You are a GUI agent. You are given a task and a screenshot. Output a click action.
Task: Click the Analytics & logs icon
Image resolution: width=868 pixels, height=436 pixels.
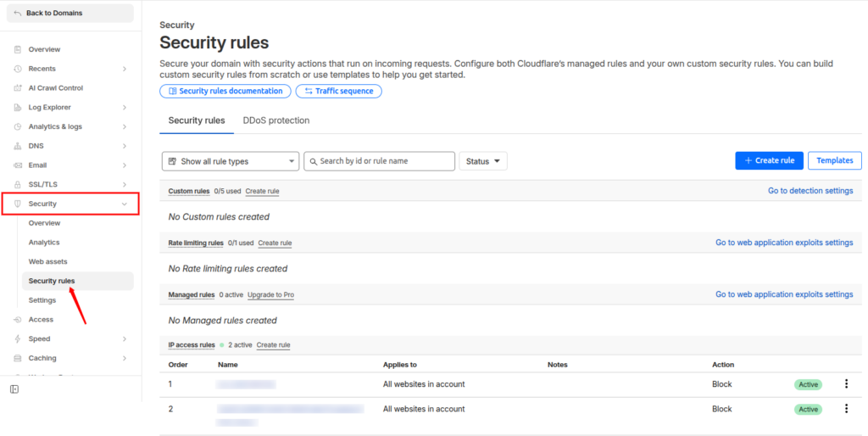(x=18, y=127)
